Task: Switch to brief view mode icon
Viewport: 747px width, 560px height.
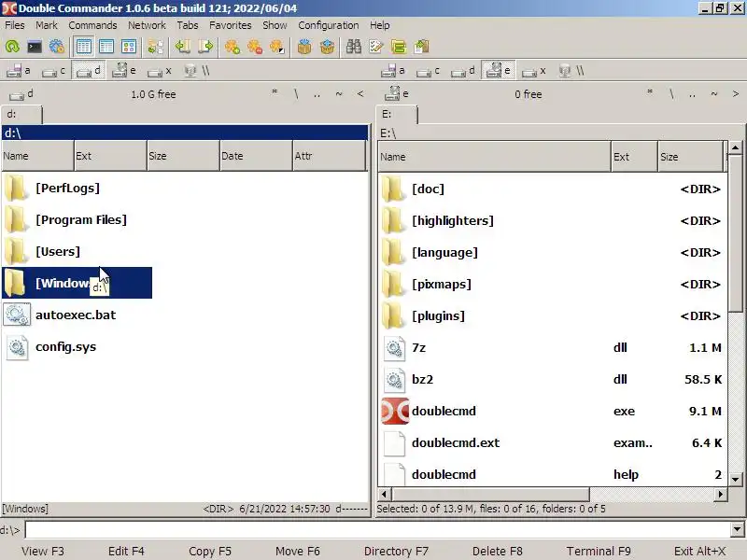Action: (83, 47)
